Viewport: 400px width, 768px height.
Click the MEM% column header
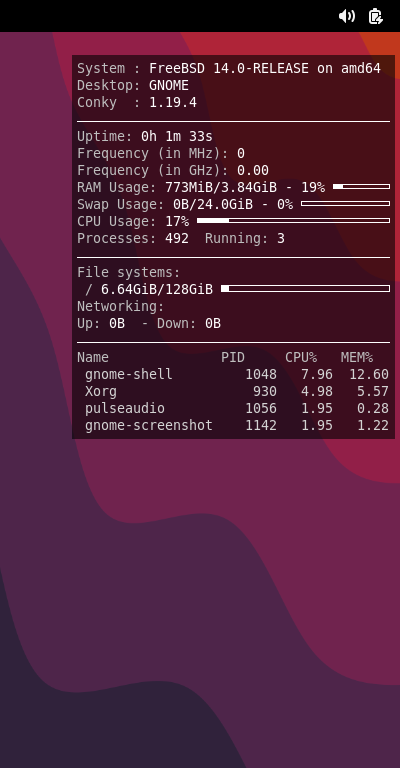357,358
